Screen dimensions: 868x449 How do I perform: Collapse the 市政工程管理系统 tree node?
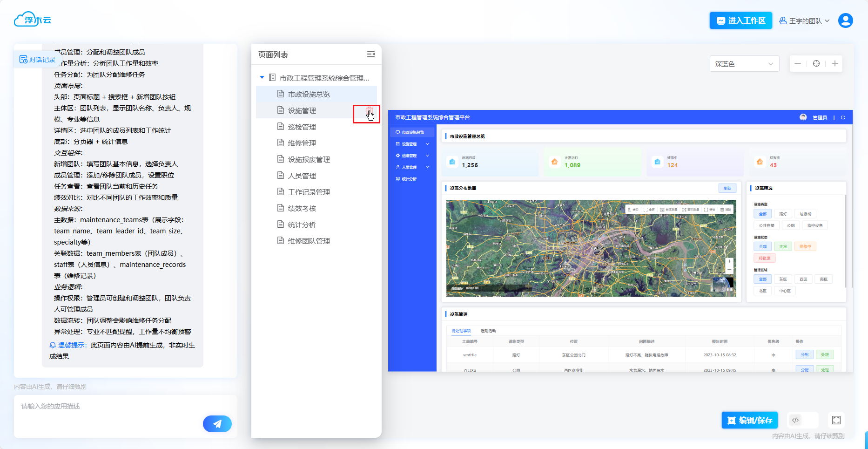[262, 78]
